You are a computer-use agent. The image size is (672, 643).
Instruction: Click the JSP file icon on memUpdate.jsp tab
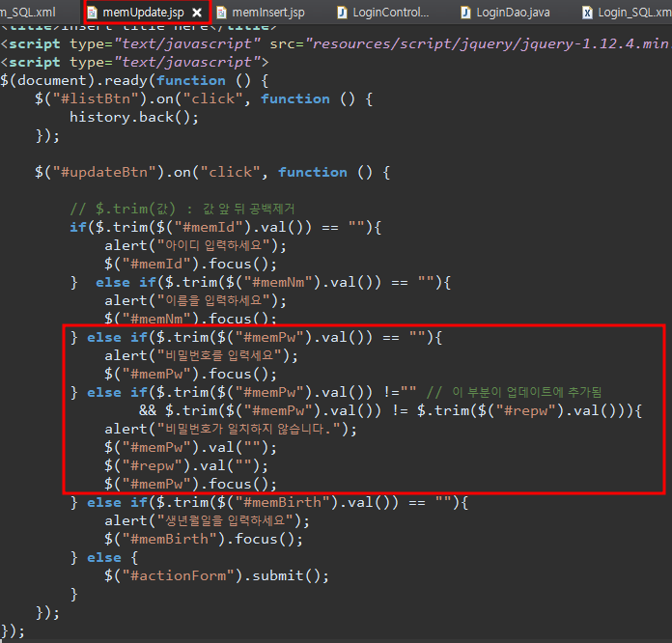92,13
